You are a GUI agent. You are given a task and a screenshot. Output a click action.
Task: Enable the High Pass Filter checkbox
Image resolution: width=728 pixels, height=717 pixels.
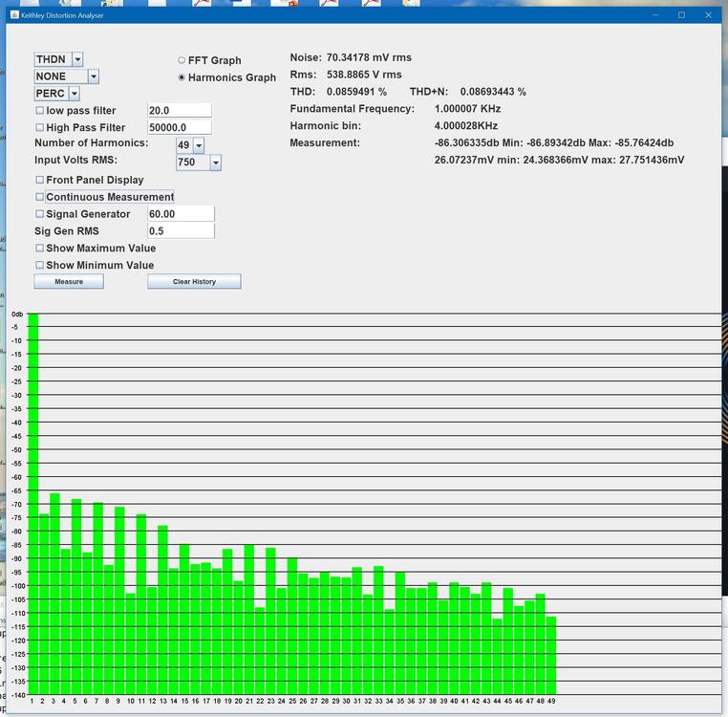tap(40, 128)
